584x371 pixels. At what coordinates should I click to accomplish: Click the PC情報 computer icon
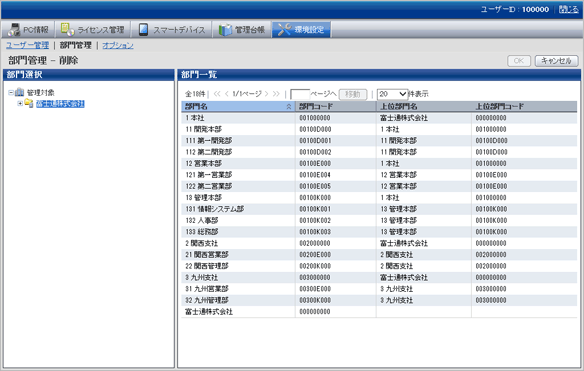14,29
